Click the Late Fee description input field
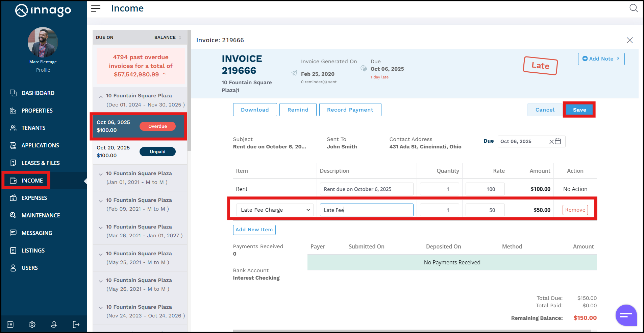 click(366, 210)
